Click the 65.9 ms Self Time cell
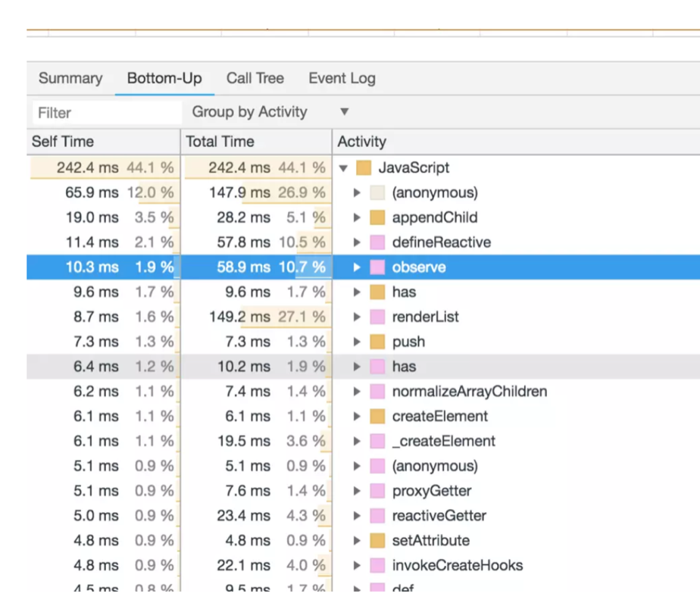Viewport: 700px width, 606px height. click(x=104, y=192)
